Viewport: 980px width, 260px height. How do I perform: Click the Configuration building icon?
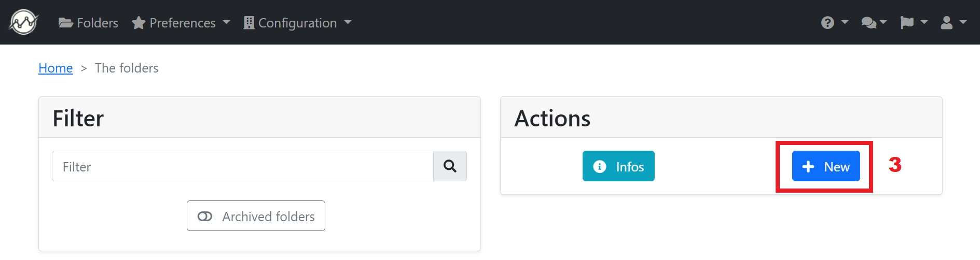(x=249, y=23)
